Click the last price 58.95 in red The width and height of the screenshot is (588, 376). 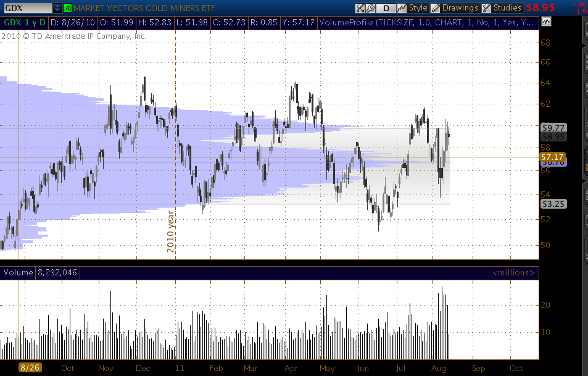(555, 9)
